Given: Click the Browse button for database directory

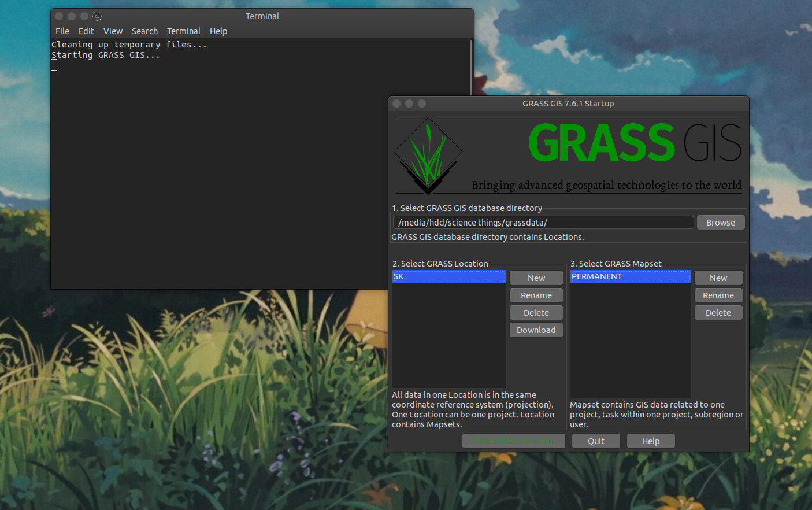Looking at the screenshot, I should pos(721,223).
